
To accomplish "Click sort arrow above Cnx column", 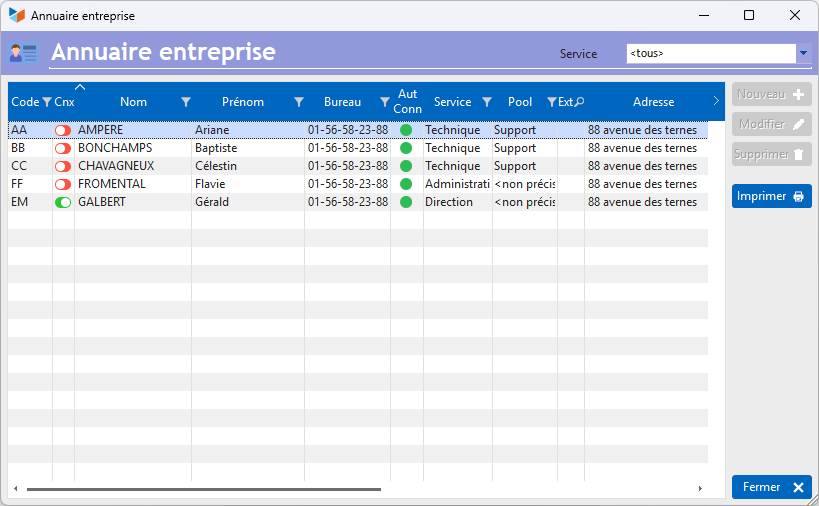I will [x=80, y=88].
